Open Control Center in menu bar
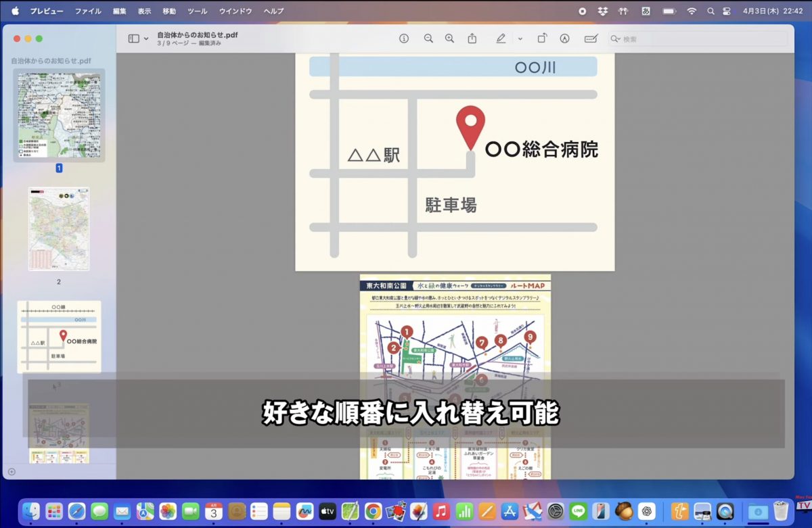Image resolution: width=812 pixels, height=528 pixels. tap(727, 11)
